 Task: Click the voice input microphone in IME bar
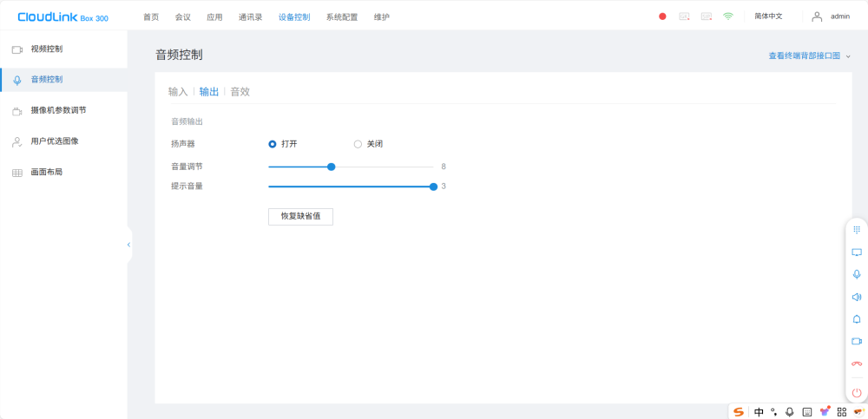[790, 412]
